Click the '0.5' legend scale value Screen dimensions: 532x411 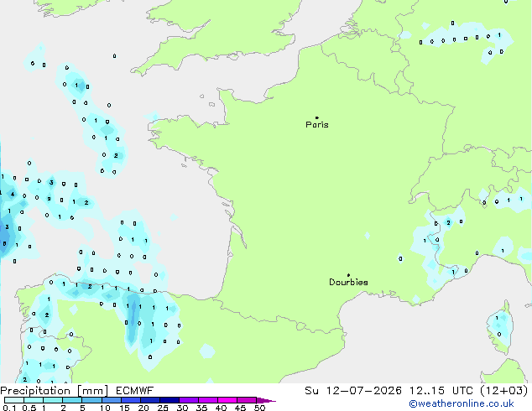point(29,408)
